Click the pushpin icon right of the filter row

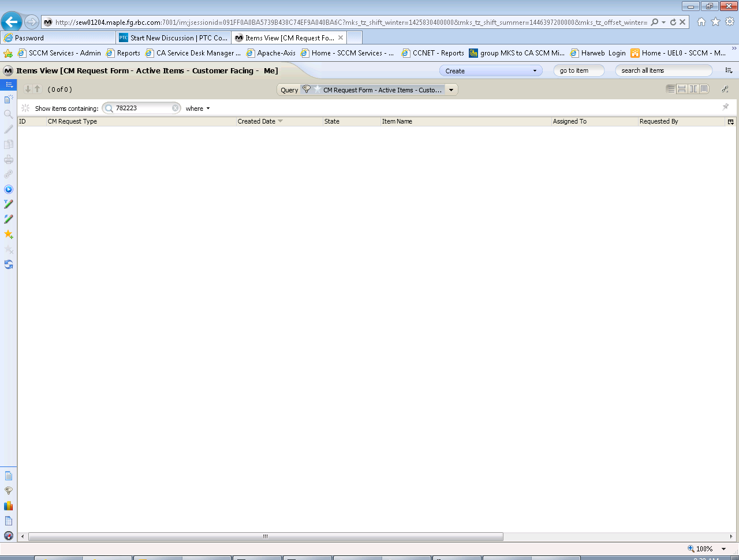726,107
